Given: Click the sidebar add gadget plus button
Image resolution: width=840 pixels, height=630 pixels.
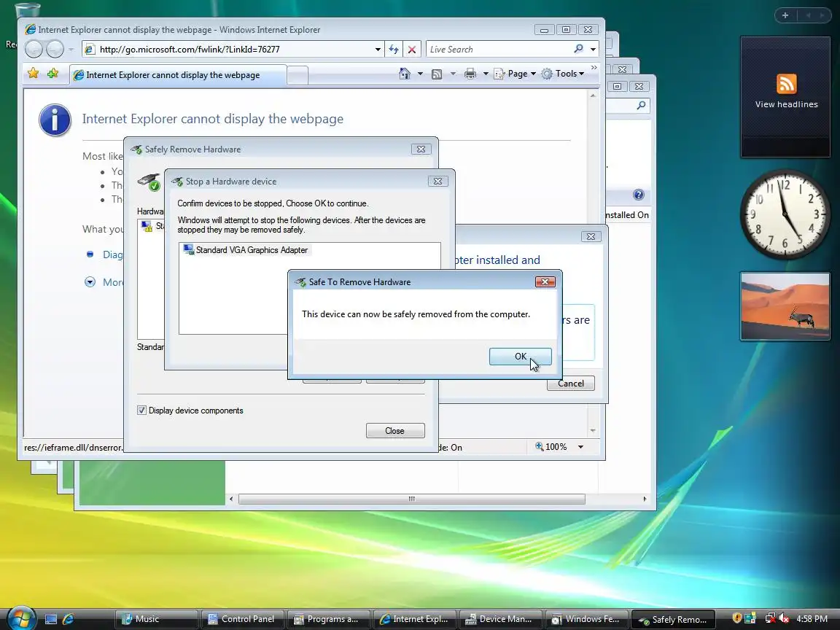Looking at the screenshot, I should click(785, 15).
